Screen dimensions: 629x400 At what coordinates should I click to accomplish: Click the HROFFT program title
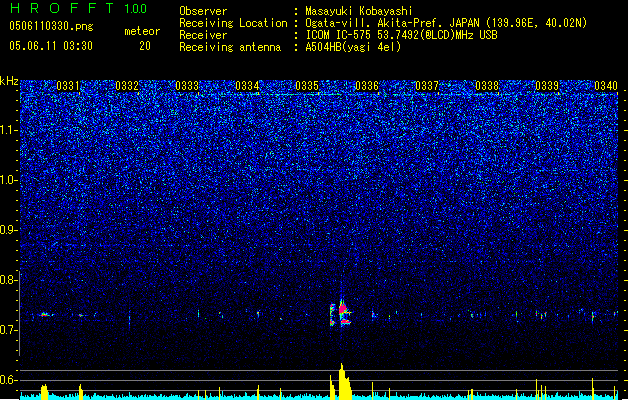click(62, 8)
